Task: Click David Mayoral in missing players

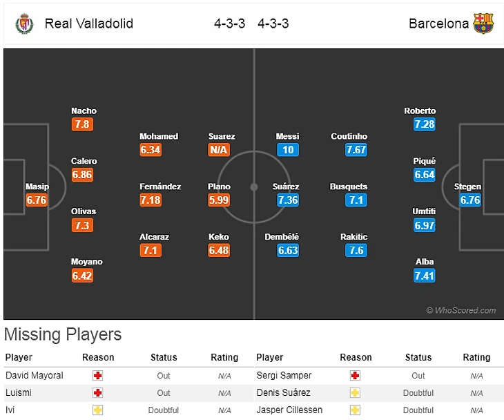Action: click(35, 376)
